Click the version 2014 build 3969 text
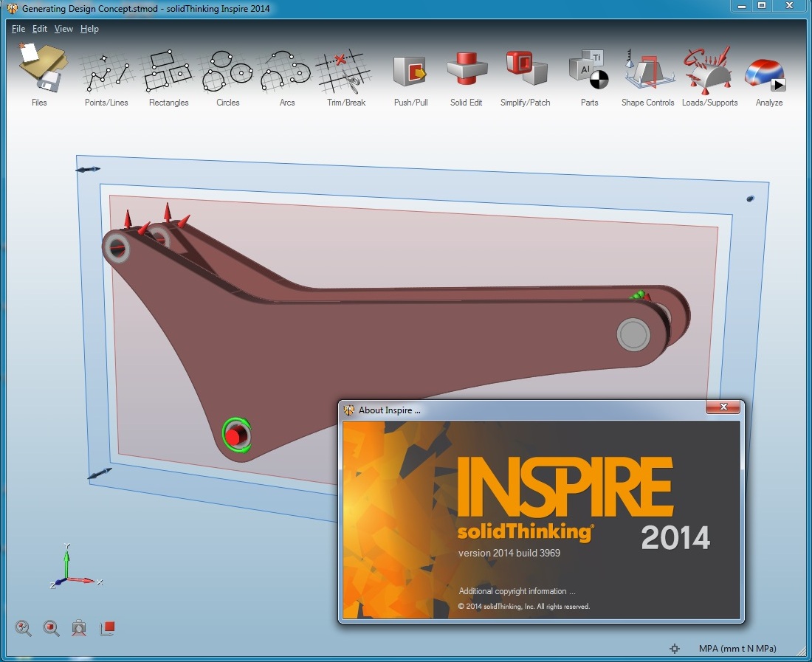This screenshot has height=662, width=812. click(509, 553)
